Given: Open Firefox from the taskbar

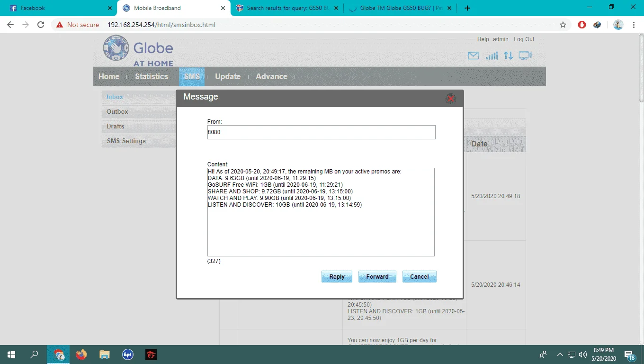Looking at the screenshot, I should (x=81, y=355).
